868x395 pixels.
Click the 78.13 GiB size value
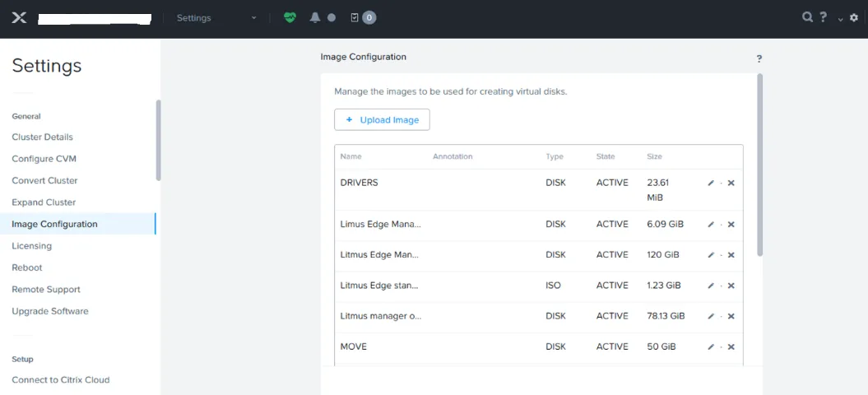pyautogui.click(x=666, y=316)
